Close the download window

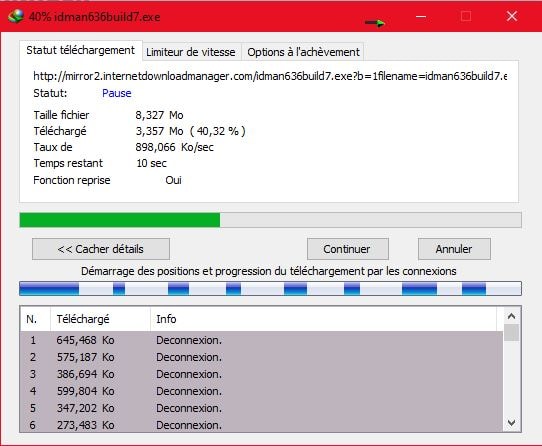click(x=512, y=16)
